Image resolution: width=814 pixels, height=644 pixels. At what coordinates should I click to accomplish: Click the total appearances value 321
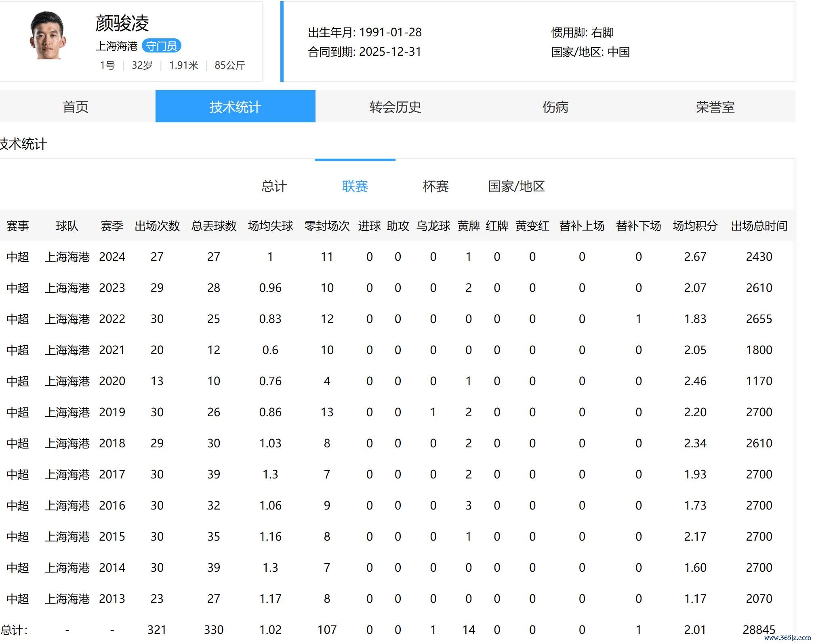[x=157, y=630]
